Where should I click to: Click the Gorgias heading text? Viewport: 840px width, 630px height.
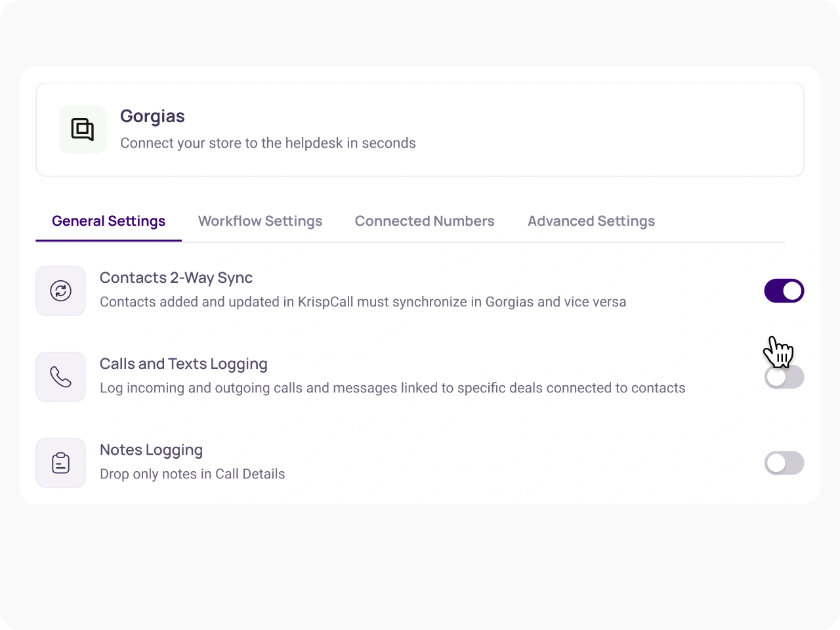pyautogui.click(x=152, y=116)
